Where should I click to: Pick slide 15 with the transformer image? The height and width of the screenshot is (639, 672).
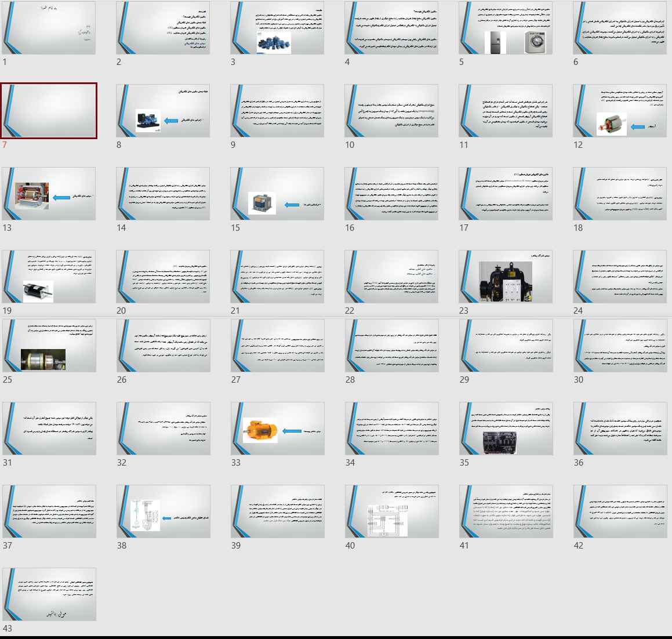pos(277,194)
